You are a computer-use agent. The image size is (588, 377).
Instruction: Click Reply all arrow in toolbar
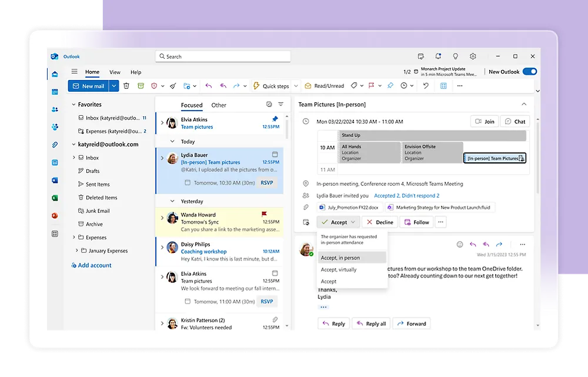click(223, 86)
